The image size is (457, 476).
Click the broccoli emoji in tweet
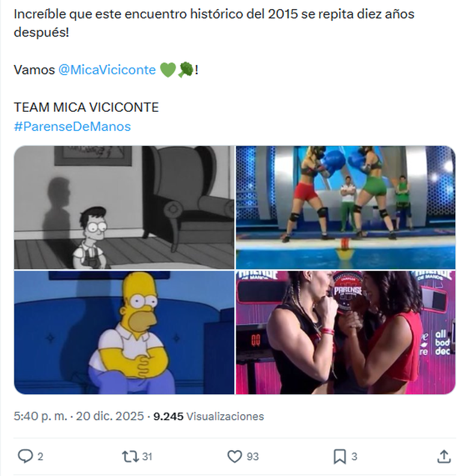[186, 70]
